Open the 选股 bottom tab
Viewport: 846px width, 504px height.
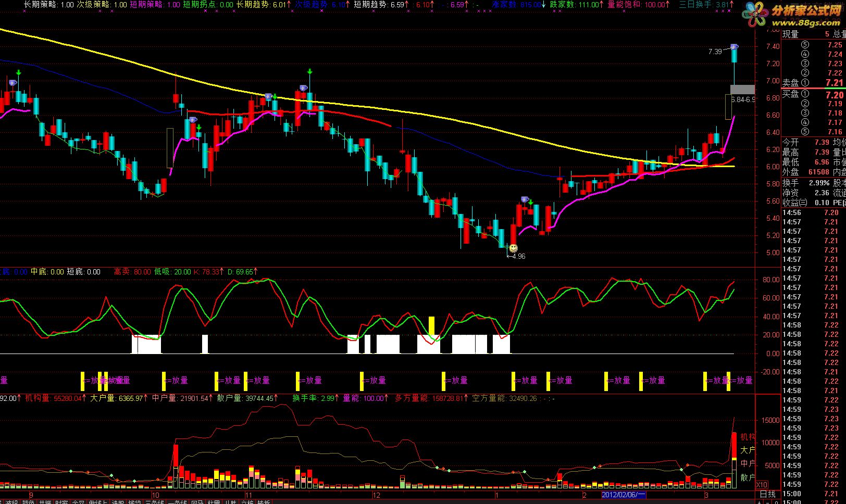[x=118, y=502]
